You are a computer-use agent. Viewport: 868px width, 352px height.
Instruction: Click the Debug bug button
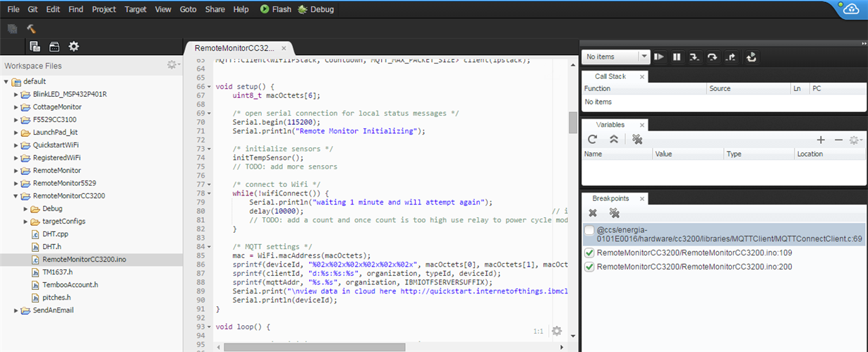pos(315,9)
